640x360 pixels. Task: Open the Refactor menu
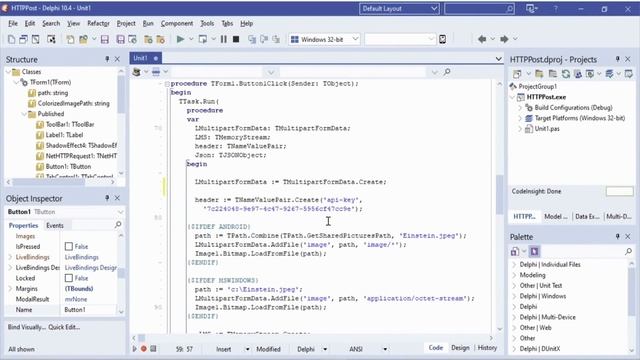click(x=98, y=23)
